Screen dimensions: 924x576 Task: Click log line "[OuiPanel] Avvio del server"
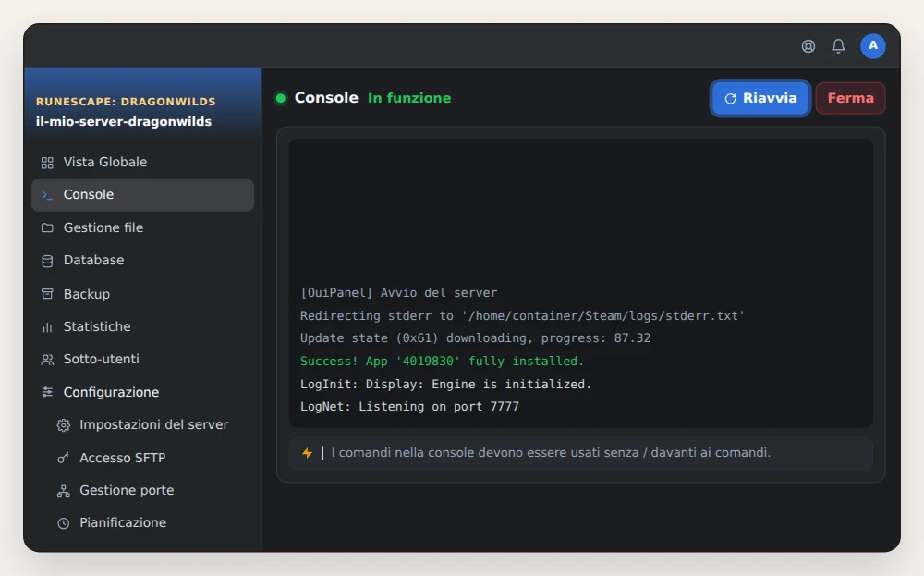point(399,293)
